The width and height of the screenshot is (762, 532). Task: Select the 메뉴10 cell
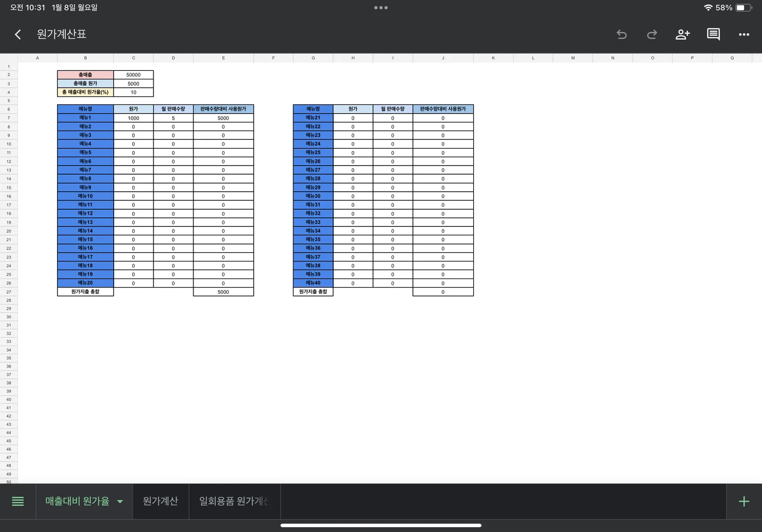pos(85,196)
